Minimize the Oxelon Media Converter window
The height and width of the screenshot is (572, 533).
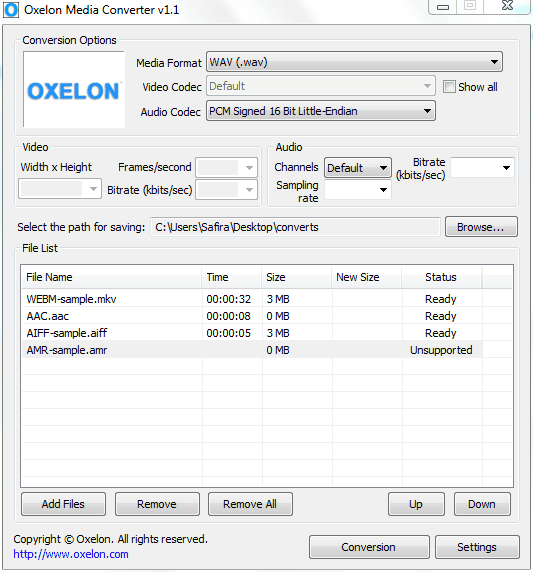click(443, 7)
